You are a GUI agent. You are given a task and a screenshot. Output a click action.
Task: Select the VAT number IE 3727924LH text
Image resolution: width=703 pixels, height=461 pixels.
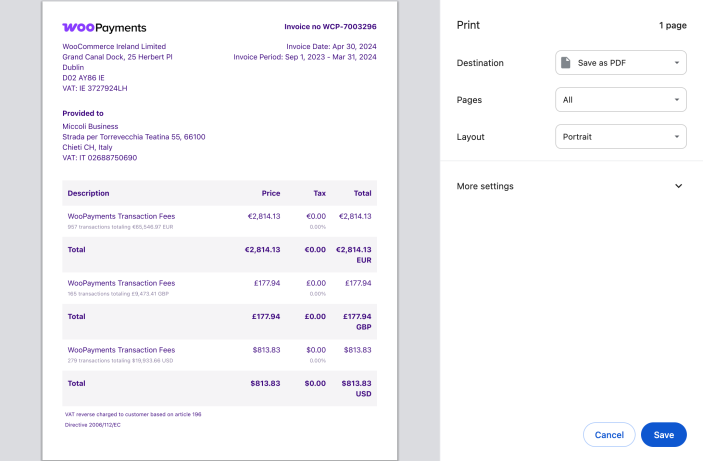[x=95, y=88]
